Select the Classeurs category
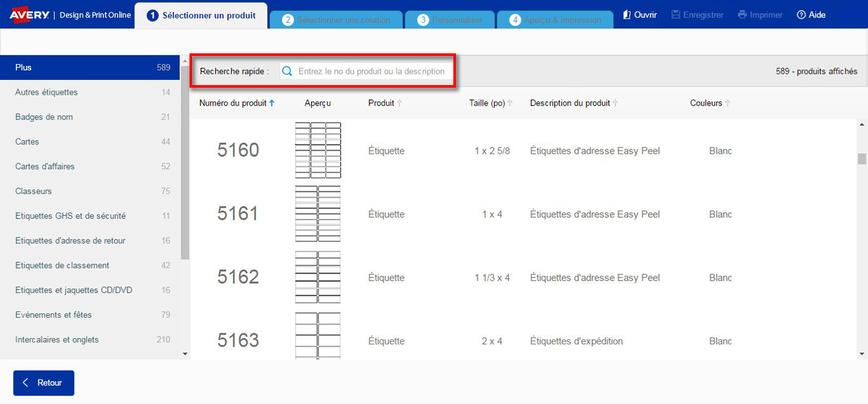Image resolution: width=868 pixels, height=404 pixels. click(x=90, y=191)
